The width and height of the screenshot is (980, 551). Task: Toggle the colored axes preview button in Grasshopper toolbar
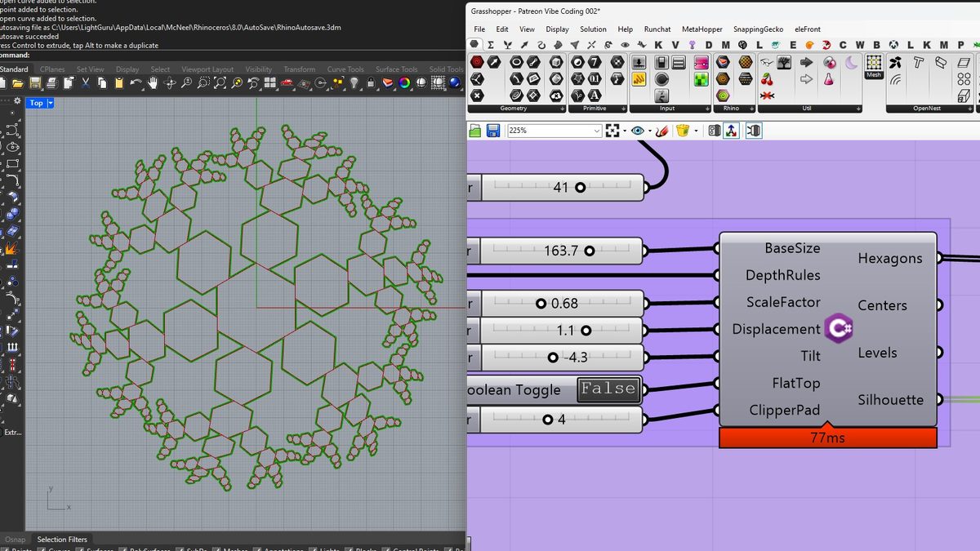[731, 131]
